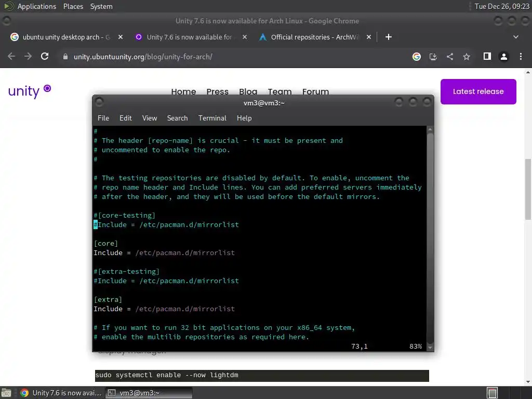Expand Chrome tab search dropdown arrow
The height and width of the screenshot is (399, 532).
pyautogui.click(x=516, y=37)
